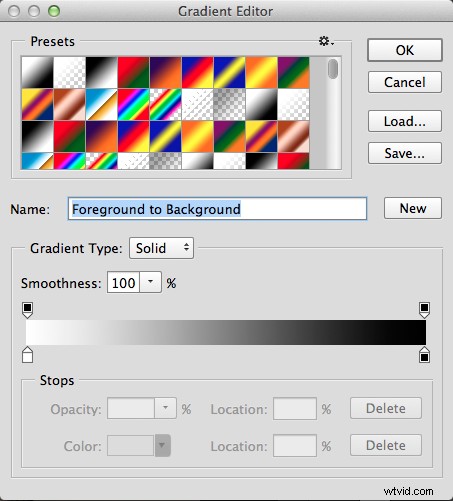Open the Color stop dropdown arrow
Screen dimensions: 453x501
pos(162,445)
